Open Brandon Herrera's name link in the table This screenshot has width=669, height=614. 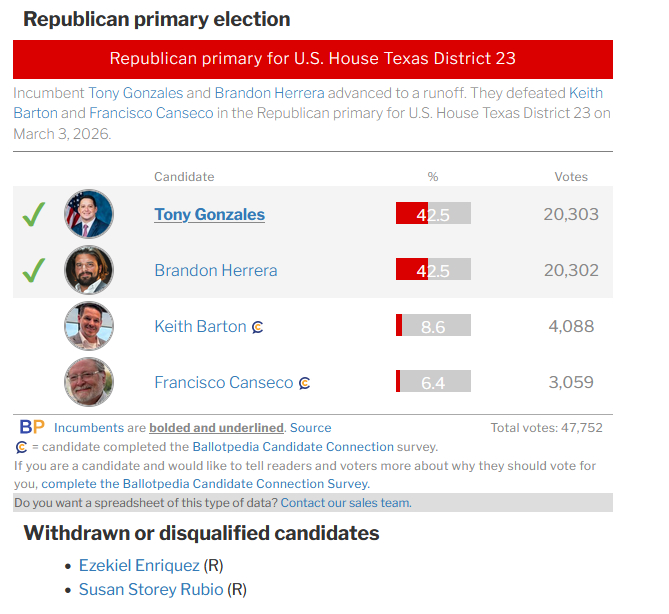coord(215,270)
